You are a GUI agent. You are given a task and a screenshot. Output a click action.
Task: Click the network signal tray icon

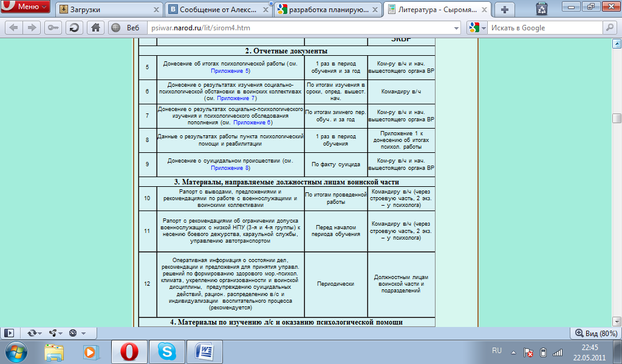point(558,352)
